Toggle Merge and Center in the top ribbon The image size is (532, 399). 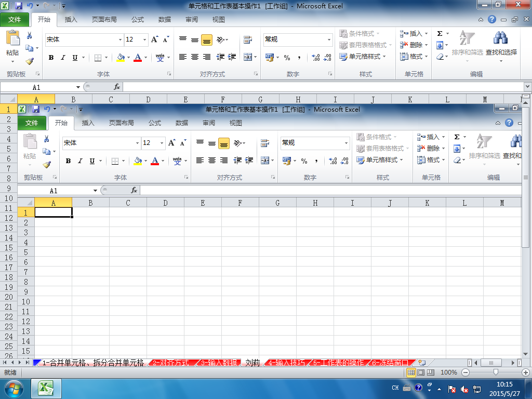pyautogui.click(x=248, y=57)
